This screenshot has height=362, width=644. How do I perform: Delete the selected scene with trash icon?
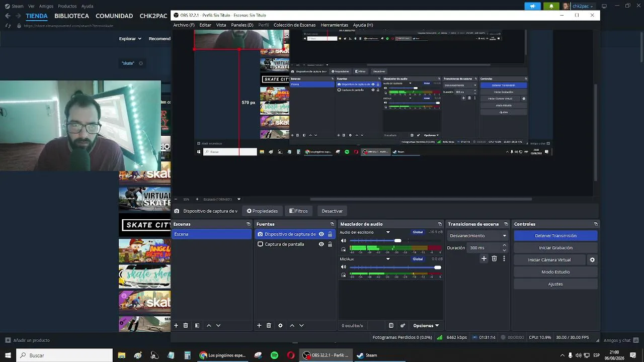click(x=186, y=325)
